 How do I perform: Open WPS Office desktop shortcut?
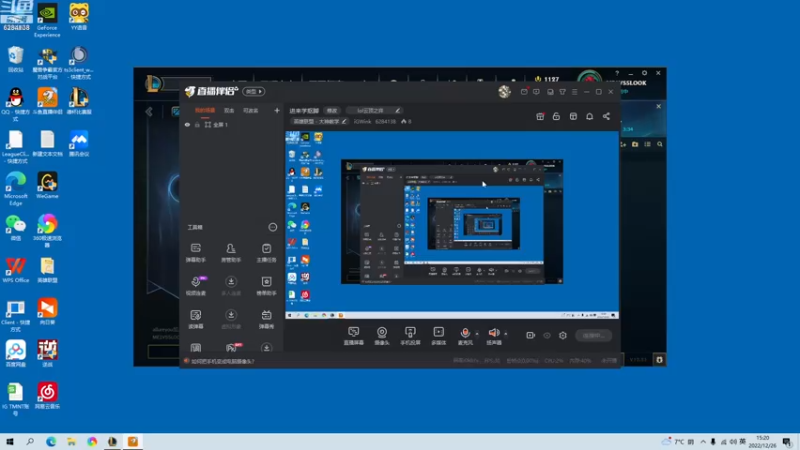(x=16, y=270)
